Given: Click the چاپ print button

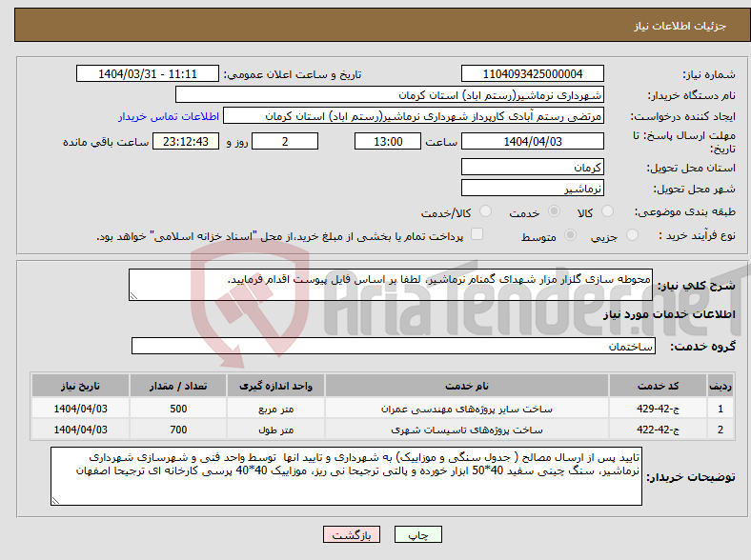Looking at the screenshot, I should [418, 534].
